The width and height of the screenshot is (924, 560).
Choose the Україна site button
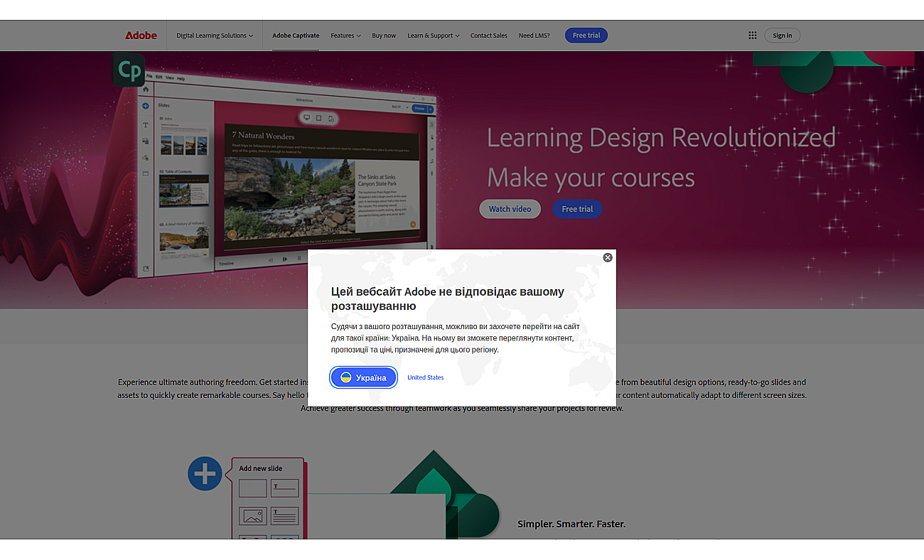[363, 377]
